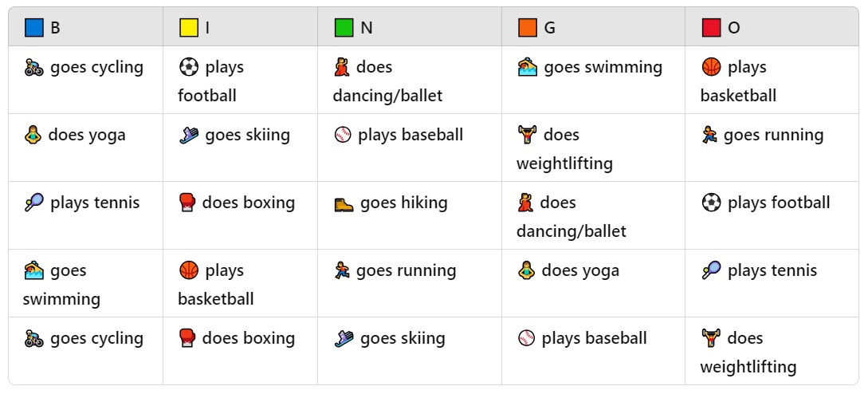The image size is (868, 394).
Task: Click the cyclist icon in first B row
Action: (33, 68)
